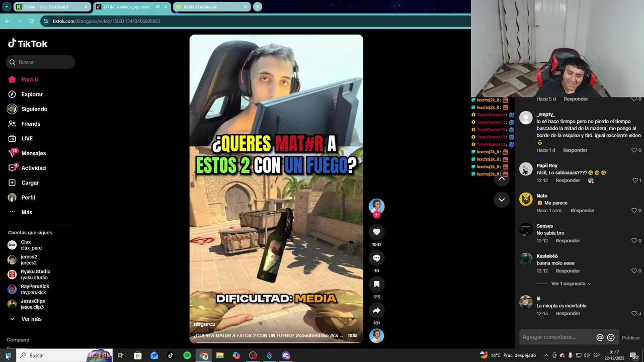This screenshot has height=362, width=644.
Task: Click the browser address bar URL
Action: pyautogui.click(x=106, y=21)
